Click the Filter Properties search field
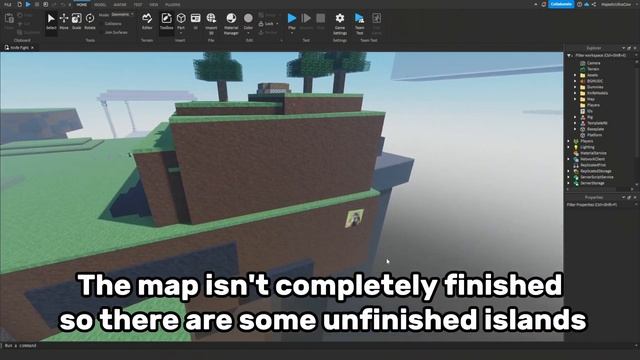 (x=599, y=204)
